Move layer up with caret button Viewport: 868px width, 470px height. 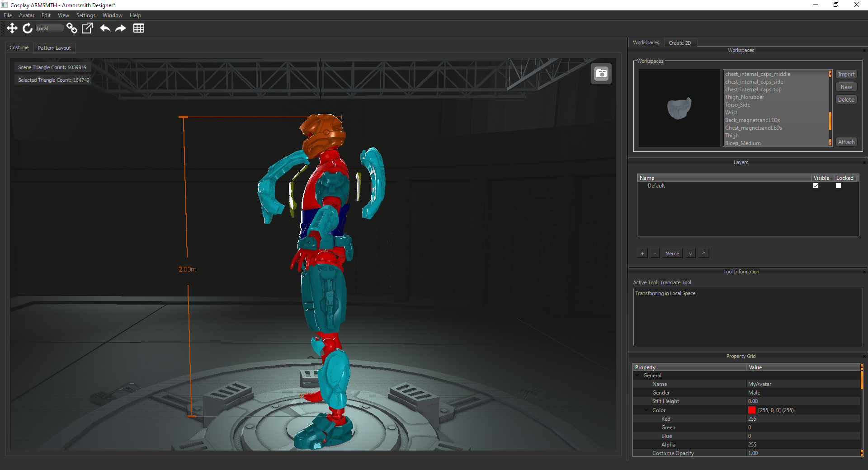tap(704, 254)
